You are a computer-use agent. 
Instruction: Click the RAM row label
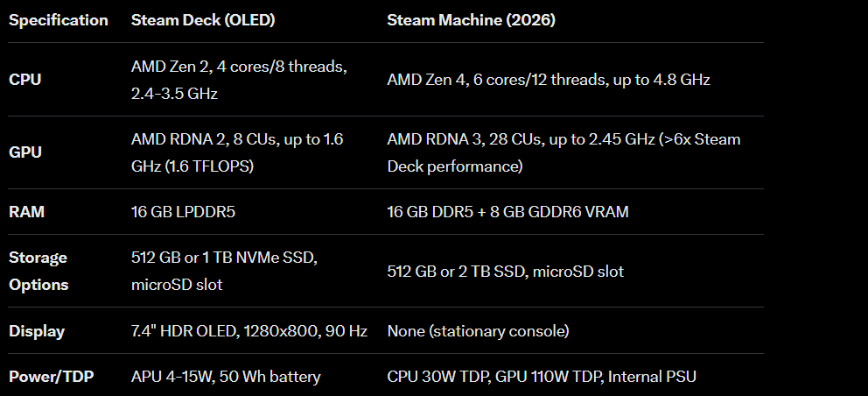[x=26, y=212]
